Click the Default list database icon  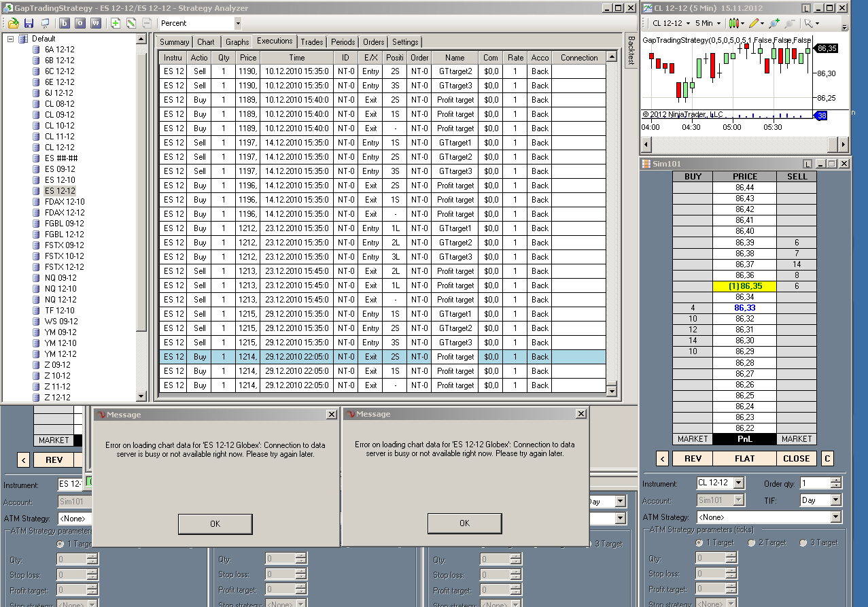coord(23,39)
